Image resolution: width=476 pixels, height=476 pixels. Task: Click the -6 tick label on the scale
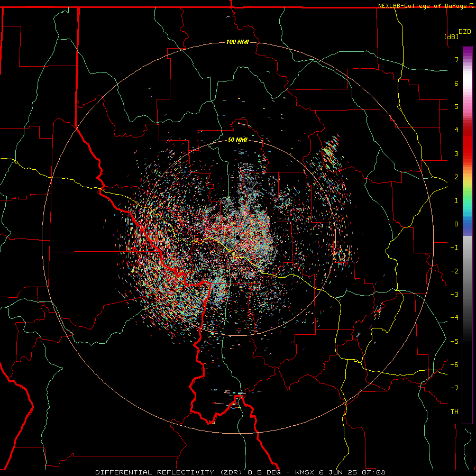(454, 365)
